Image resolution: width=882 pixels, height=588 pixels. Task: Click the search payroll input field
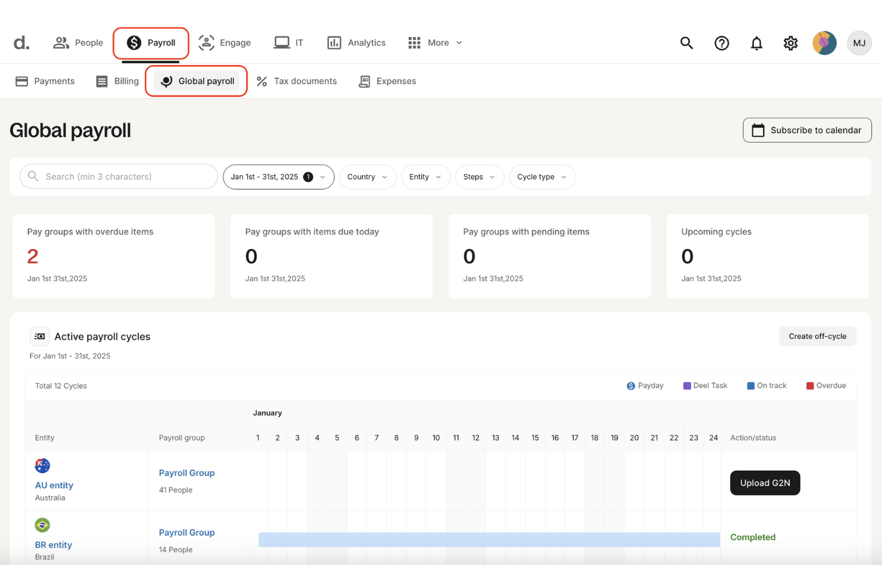[118, 176]
